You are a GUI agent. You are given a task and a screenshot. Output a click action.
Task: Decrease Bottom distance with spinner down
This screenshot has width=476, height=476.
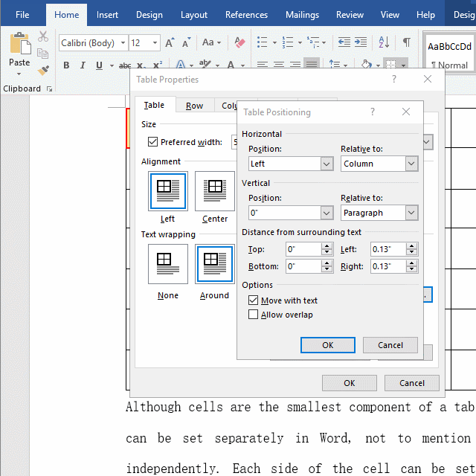click(327, 269)
